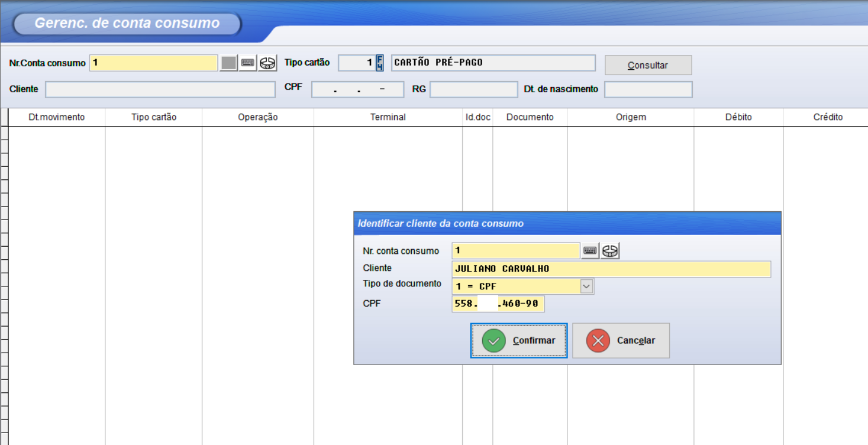
Task: Click the Terminal column header
Action: pos(388,117)
